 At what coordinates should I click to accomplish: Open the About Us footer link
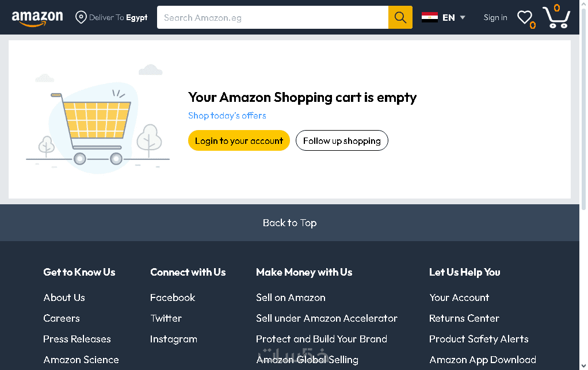tap(64, 297)
